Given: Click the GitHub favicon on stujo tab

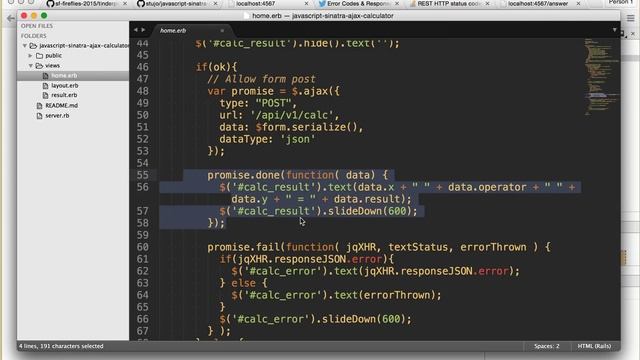Looking at the screenshot, I should [141, 4].
